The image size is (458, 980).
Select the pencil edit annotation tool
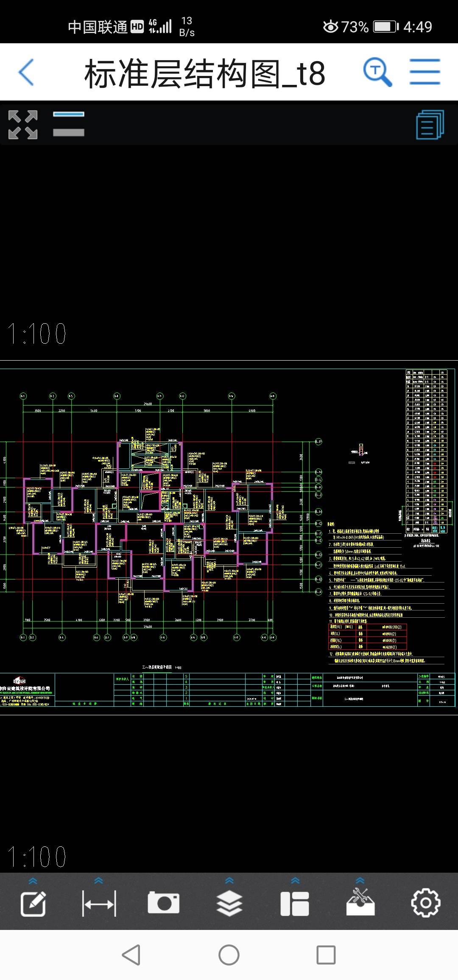[33, 904]
